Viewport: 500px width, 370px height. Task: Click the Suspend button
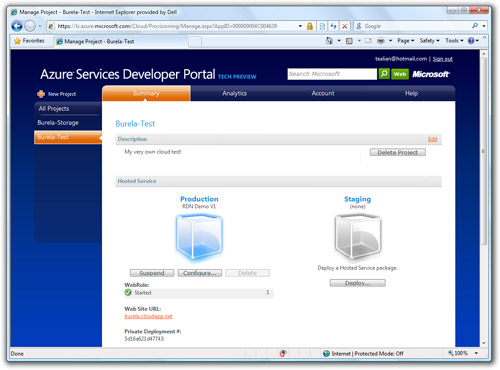click(x=152, y=273)
